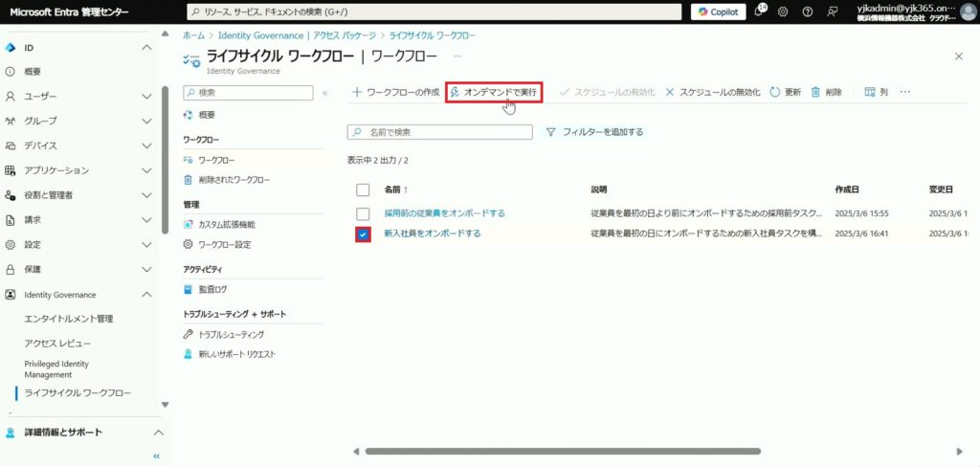The width and height of the screenshot is (980, 467).
Task: Expand the デバイス navigation group
Action: (x=146, y=145)
